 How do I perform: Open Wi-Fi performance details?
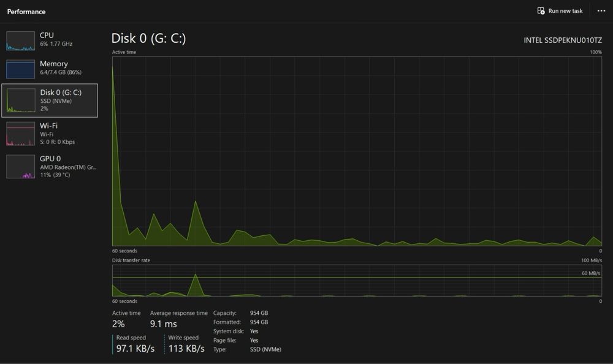tap(50, 134)
